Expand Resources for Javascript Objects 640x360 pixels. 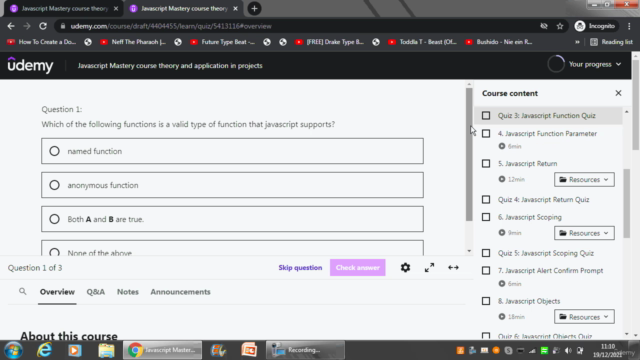584,317
